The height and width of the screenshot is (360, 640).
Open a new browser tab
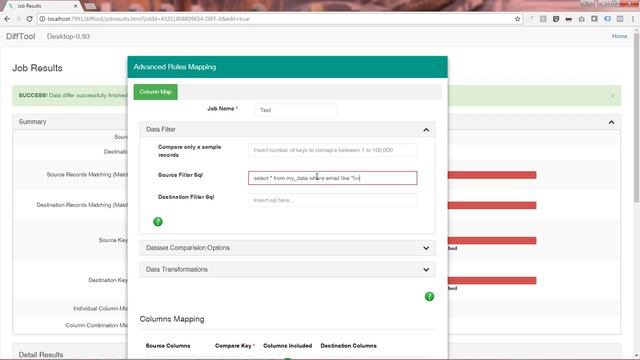pos(90,6)
